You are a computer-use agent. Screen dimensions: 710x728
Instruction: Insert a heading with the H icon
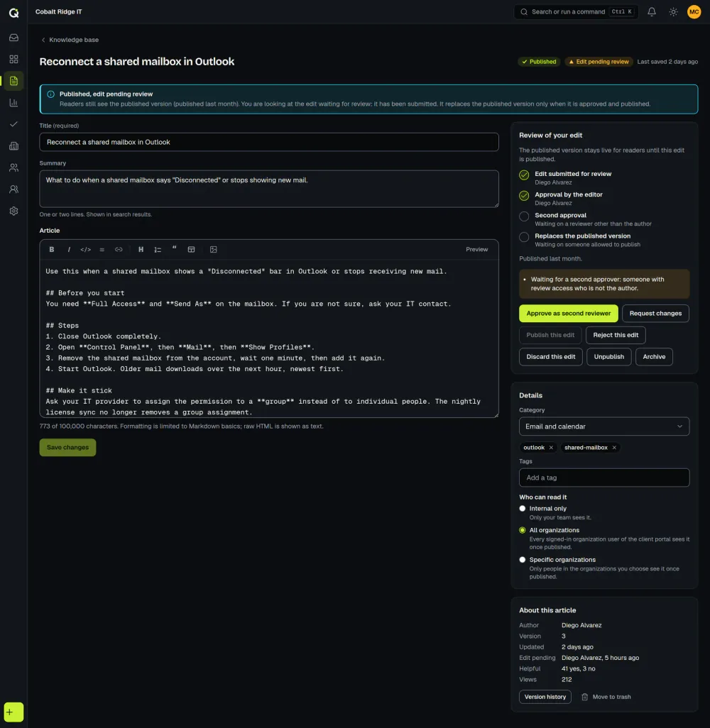(x=141, y=249)
